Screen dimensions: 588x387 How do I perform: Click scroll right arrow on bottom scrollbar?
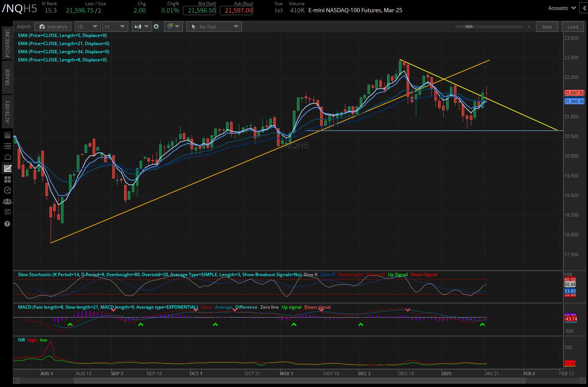tap(582, 380)
